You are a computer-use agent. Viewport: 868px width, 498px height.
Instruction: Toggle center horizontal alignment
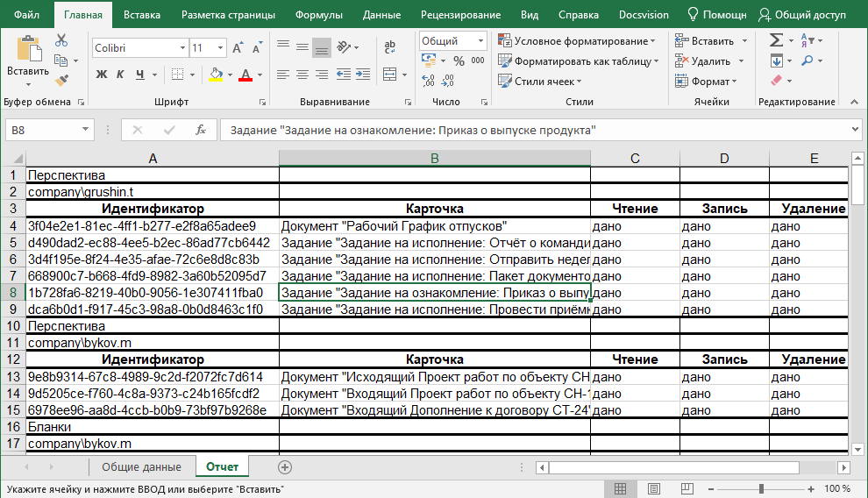click(301, 75)
